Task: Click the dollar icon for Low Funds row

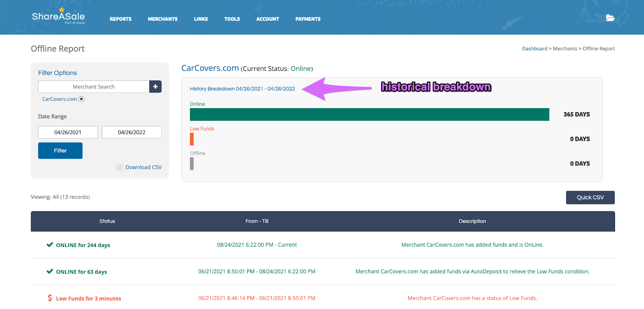Action: [x=50, y=298]
